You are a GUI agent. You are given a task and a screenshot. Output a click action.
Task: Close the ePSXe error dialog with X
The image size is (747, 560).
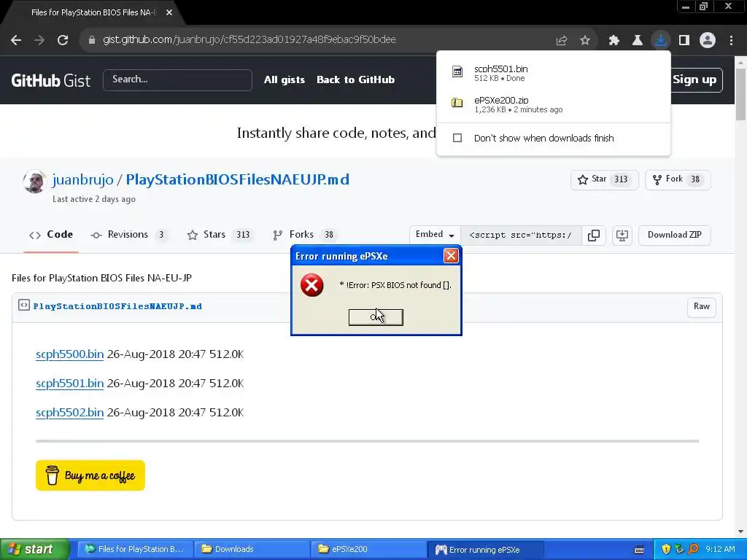[451, 256]
